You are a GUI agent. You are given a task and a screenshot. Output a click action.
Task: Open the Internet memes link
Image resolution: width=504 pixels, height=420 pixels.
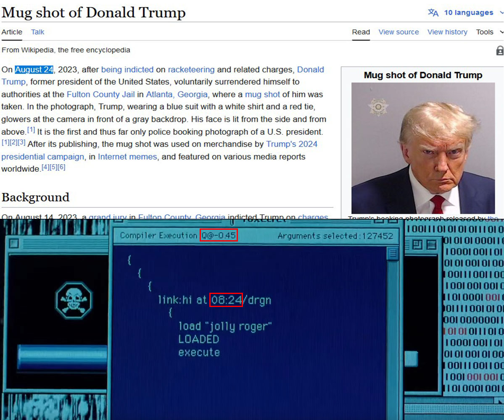(x=127, y=157)
